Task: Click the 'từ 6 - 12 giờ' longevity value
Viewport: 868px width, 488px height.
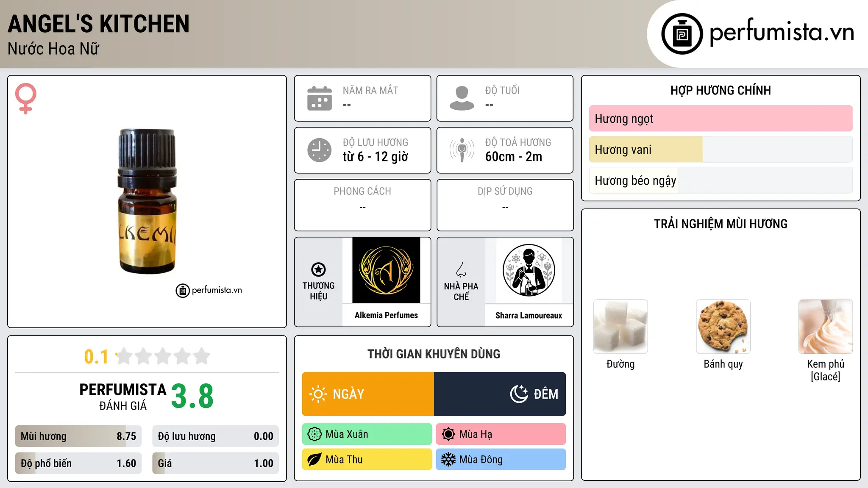Action: [376, 157]
